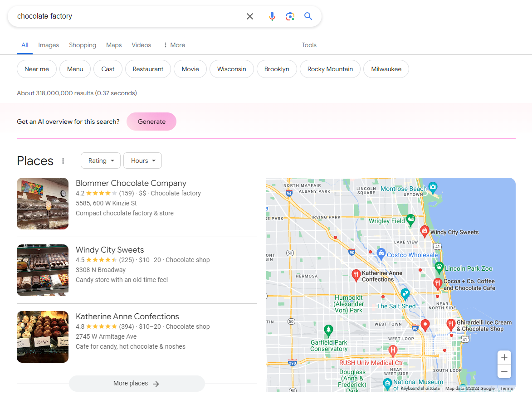Viewport: 532px width, 404px height.
Task: Generate an AI overview for this search
Action: pos(151,122)
